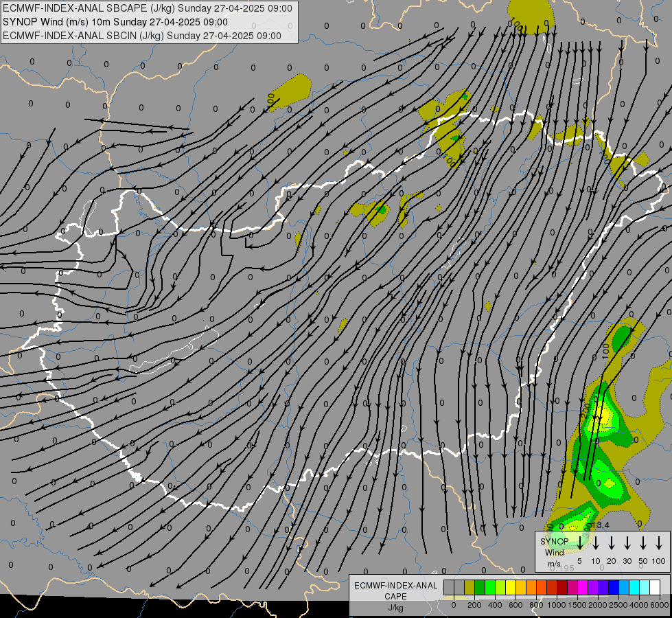
Task: Click the 4000 tick label on CAPE scale
Action: 639,605
